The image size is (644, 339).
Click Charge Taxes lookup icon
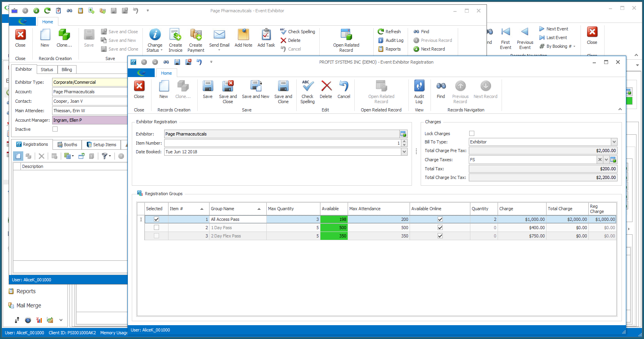click(x=613, y=160)
